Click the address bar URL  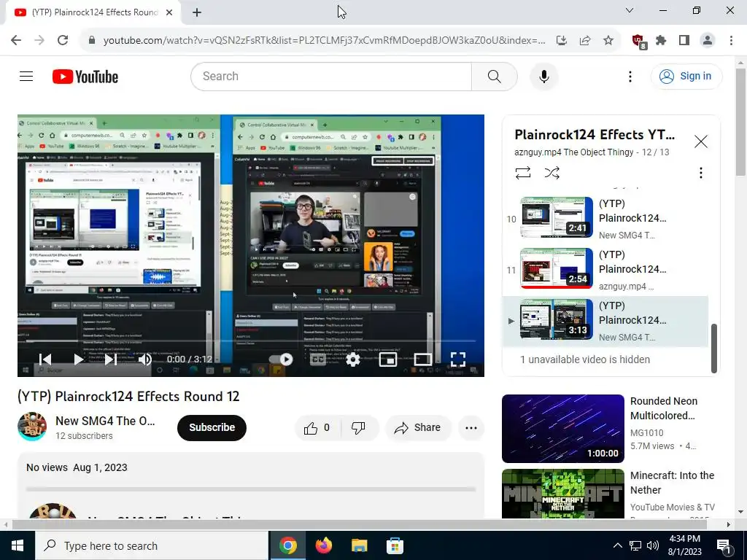(x=324, y=41)
